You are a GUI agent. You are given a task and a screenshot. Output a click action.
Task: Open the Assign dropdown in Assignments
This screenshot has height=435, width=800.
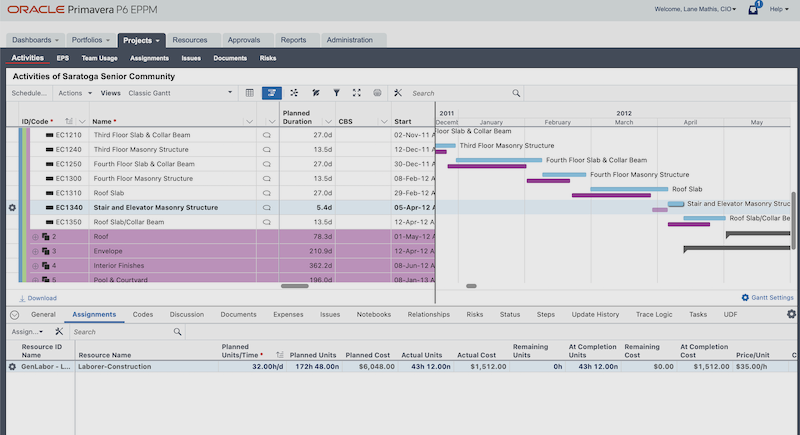click(27, 331)
